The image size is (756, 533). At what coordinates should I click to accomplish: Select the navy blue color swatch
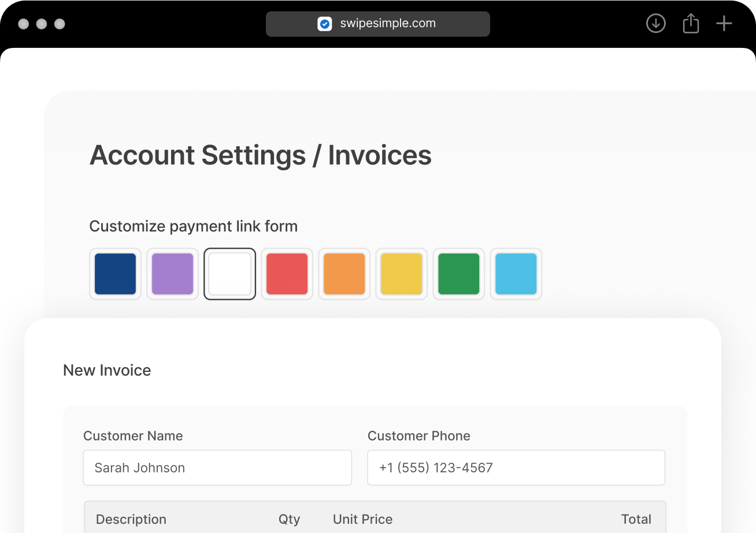116,274
